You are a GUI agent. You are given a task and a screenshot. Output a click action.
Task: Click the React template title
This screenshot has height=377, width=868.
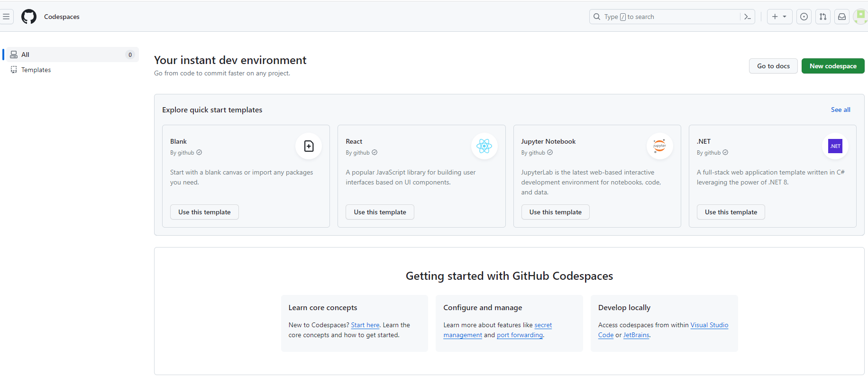point(354,141)
